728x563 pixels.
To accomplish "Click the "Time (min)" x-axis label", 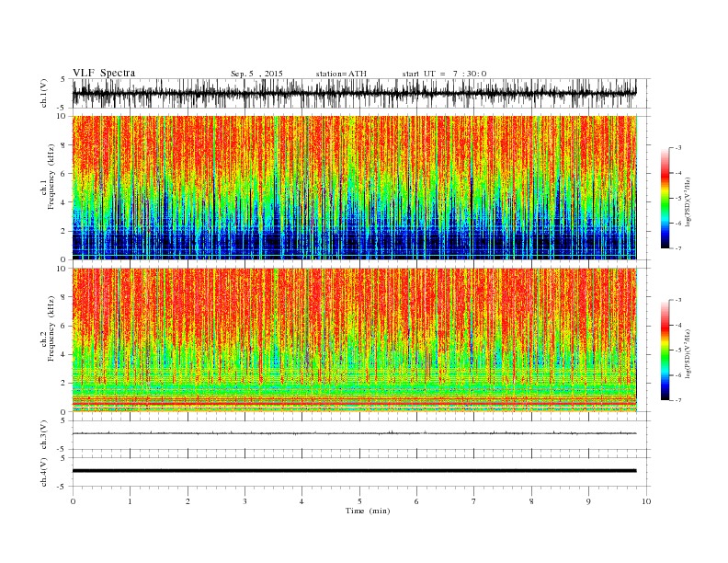I will click(x=368, y=511).
